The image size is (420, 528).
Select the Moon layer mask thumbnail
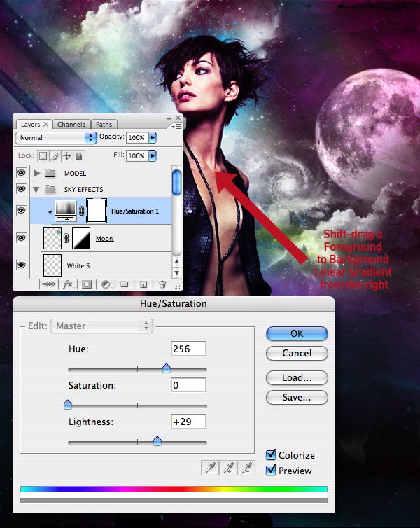(81, 238)
